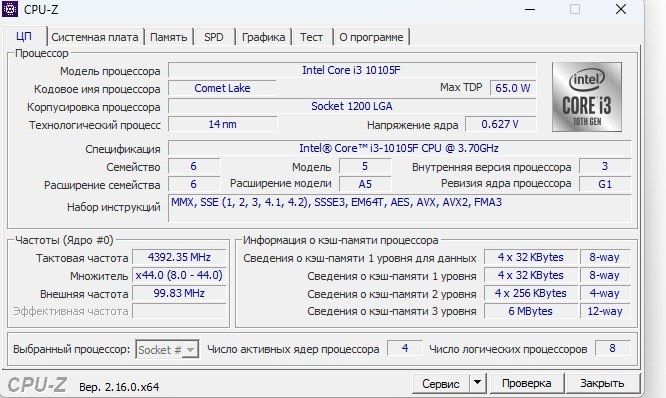Click the 14 nm technology value
666x398 pixels.
click(x=222, y=124)
